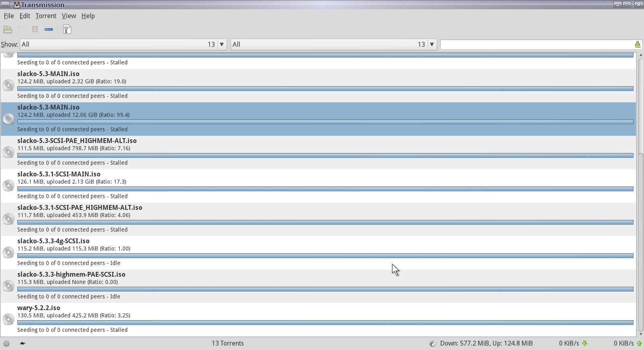Open the File menu
This screenshot has width=644, height=350.
(9, 16)
